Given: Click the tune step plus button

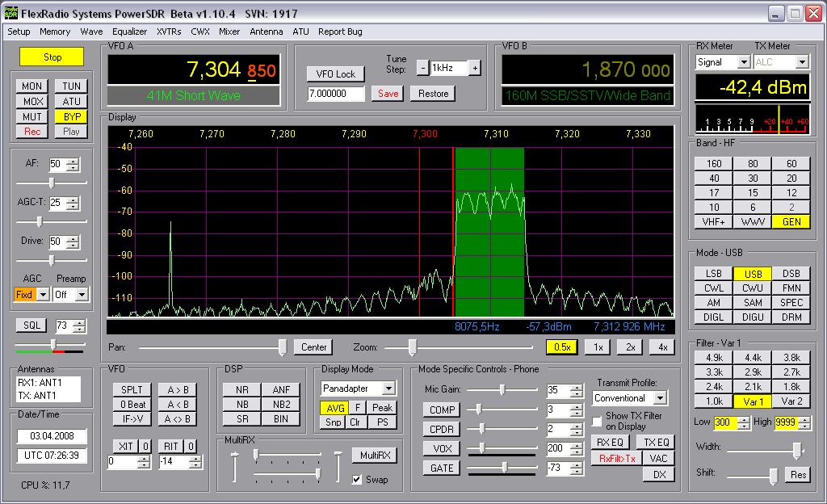Looking at the screenshot, I should pyautogui.click(x=475, y=68).
